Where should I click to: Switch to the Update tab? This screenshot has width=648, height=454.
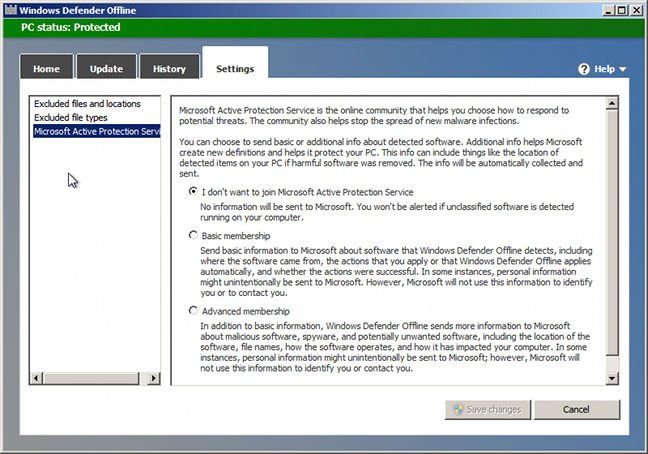tap(106, 66)
